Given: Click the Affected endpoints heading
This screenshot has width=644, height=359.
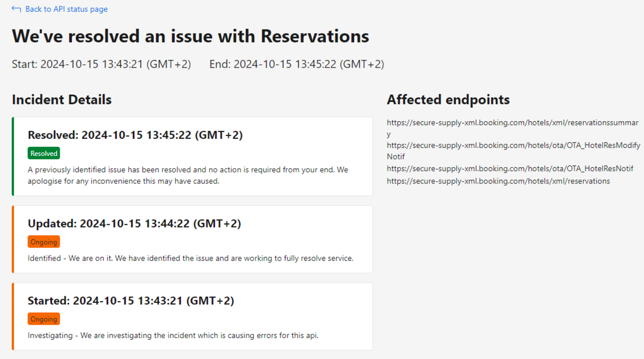Looking at the screenshot, I should point(448,100).
